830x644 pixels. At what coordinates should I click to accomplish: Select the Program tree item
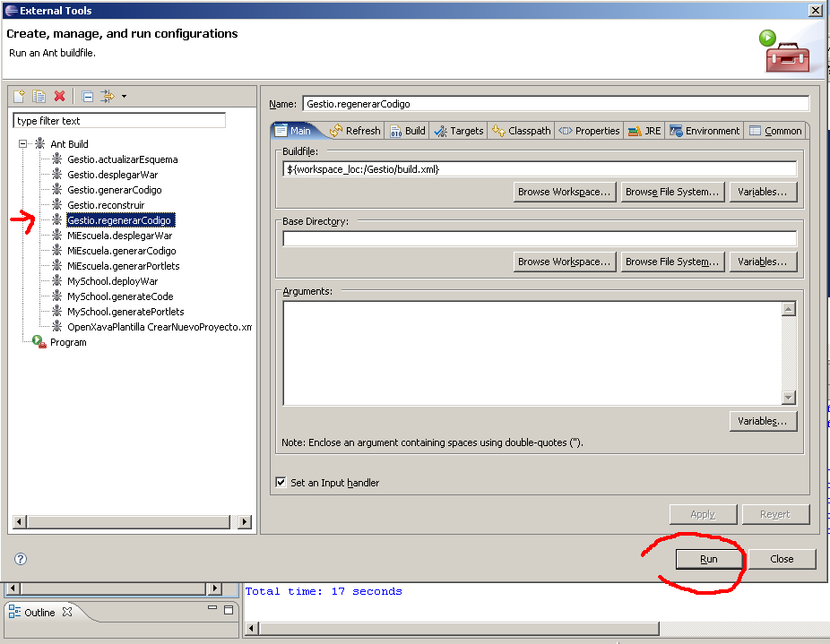[x=68, y=342]
